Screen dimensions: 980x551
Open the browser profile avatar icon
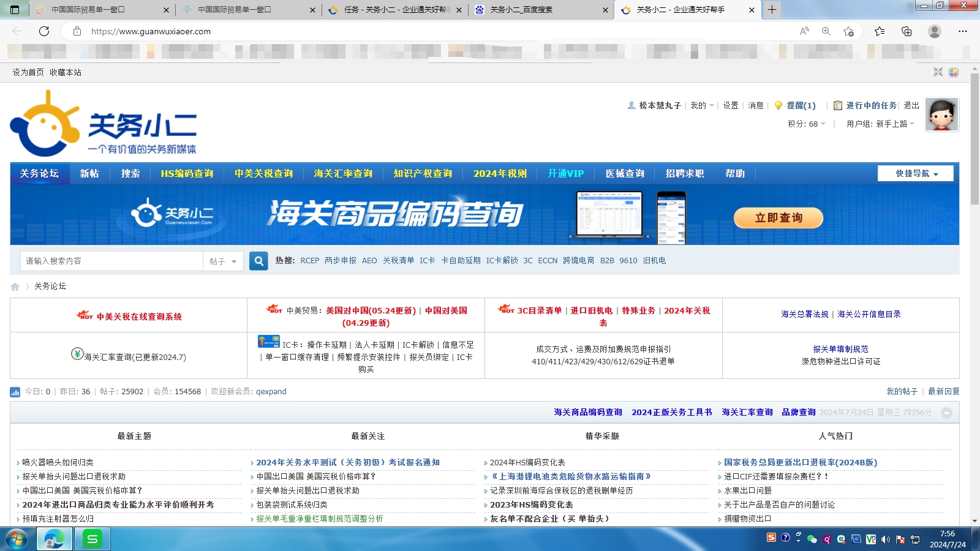pos(934,31)
